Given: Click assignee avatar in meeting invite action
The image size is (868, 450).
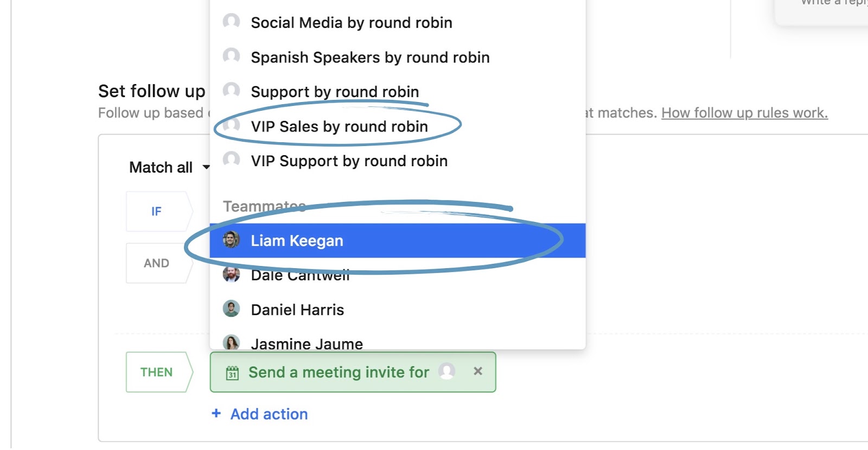Looking at the screenshot, I should point(447,372).
